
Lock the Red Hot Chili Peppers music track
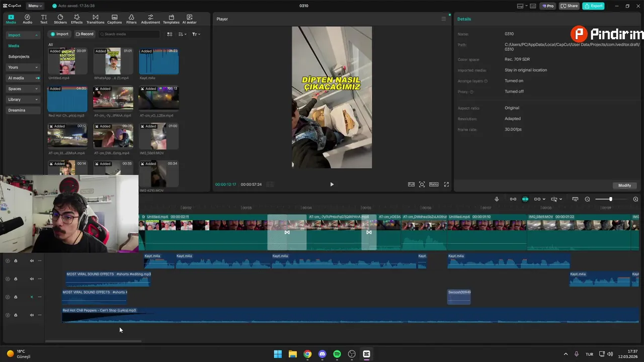coord(16,315)
